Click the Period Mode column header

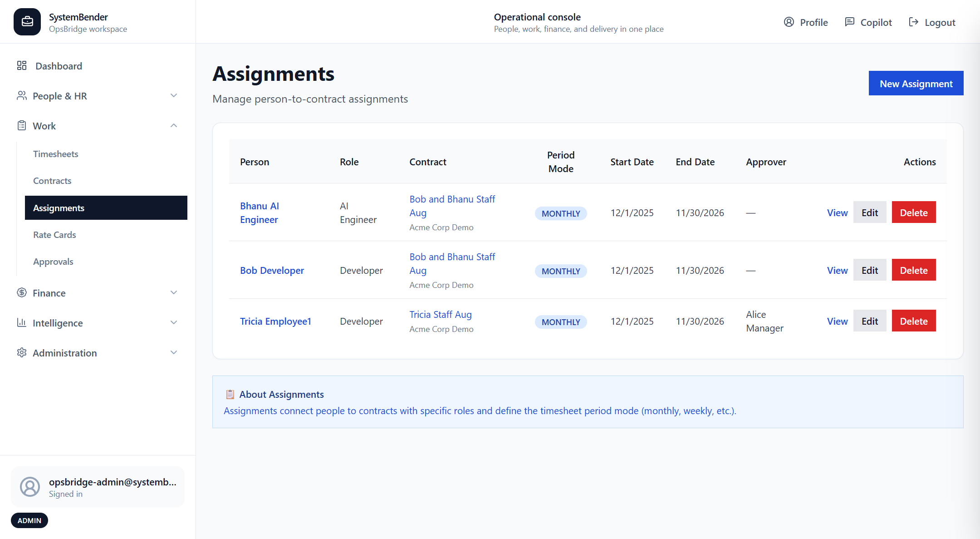(x=561, y=162)
